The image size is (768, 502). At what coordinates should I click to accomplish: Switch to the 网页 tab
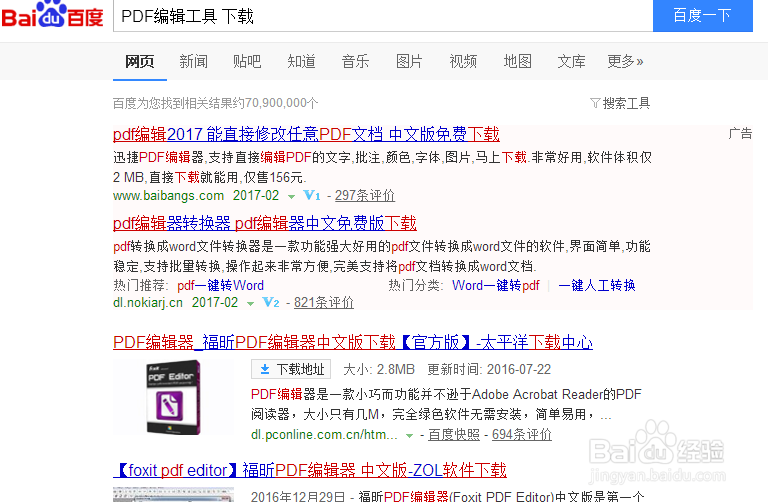pyautogui.click(x=140, y=61)
